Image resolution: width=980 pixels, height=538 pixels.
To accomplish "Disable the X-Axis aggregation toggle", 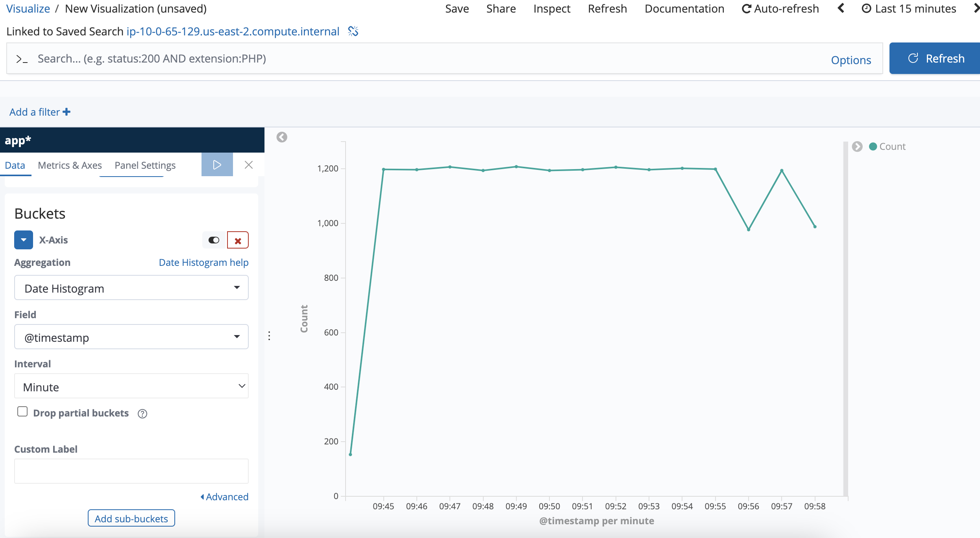I will 214,240.
